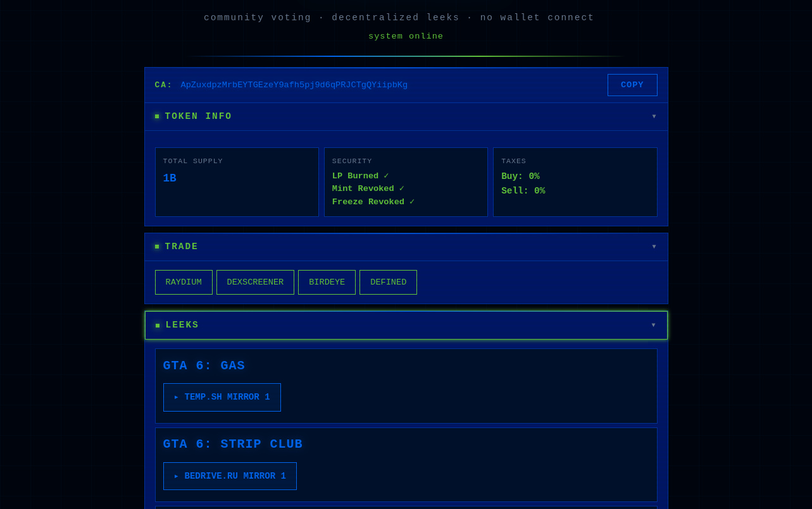
Task: Click the 'LP Burned ✓' security line
Action: click(x=361, y=176)
